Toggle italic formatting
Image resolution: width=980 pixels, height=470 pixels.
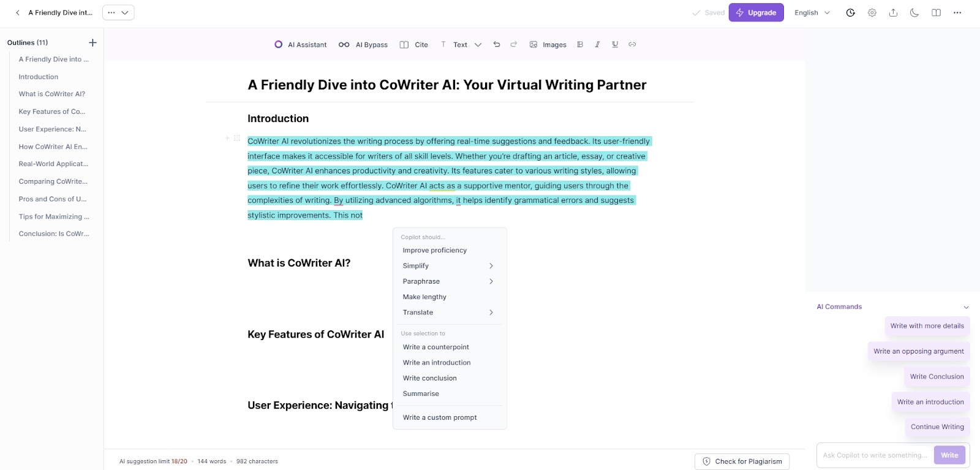[597, 44]
